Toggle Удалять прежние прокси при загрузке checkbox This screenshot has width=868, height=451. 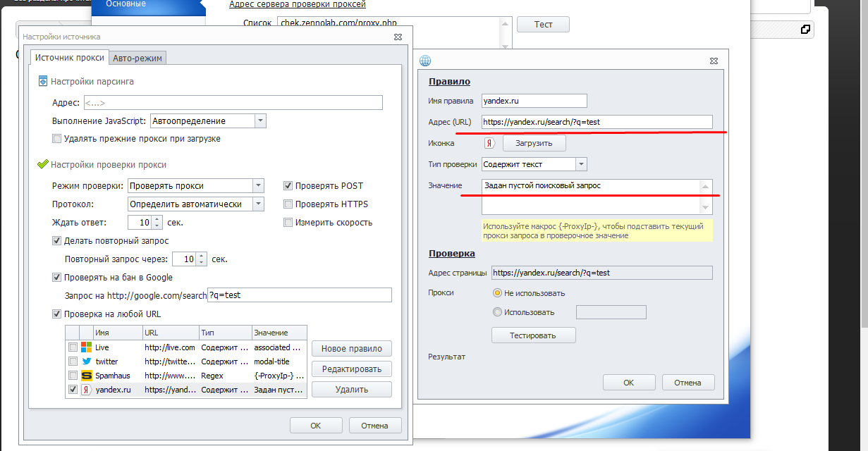coord(56,139)
